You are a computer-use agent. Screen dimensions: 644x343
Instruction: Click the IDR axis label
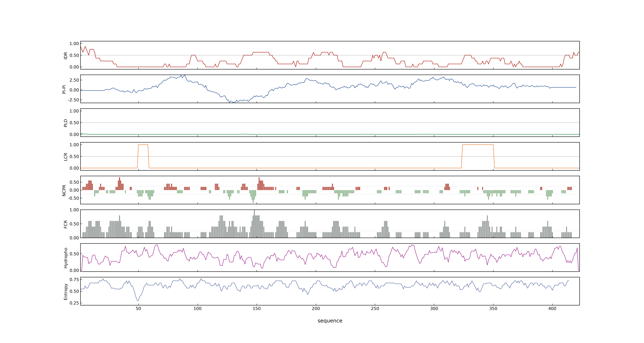[66, 55]
